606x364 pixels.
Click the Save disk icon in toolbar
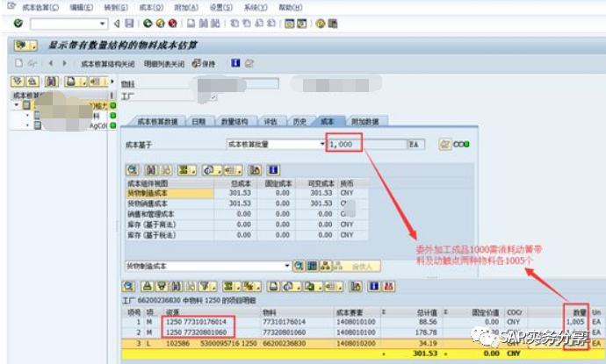point(130,24)
